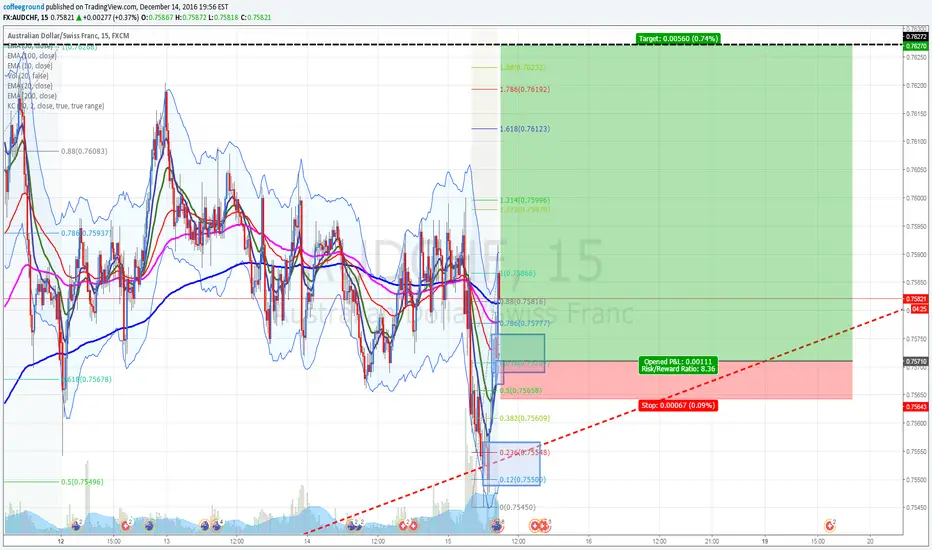The width and height of the screenshot is (932, 550).
Task: Open the coffeeground author profile link
Action: (23, 7)
